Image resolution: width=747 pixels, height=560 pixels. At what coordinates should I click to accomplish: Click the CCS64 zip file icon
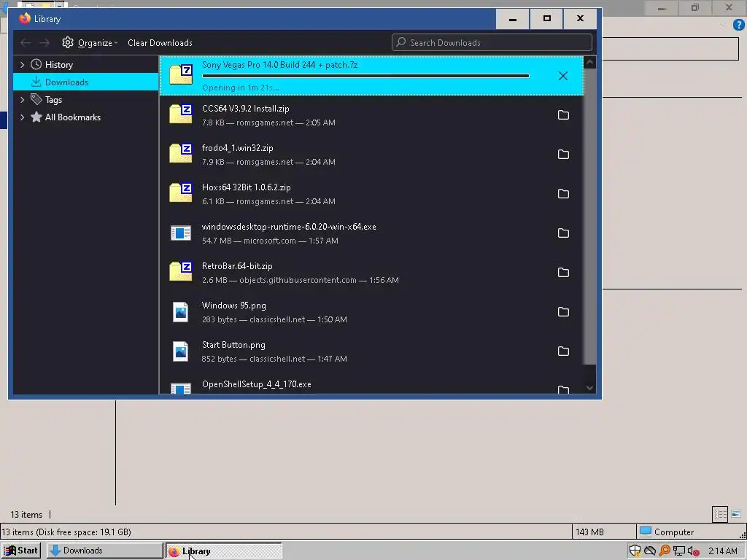click(181, 114)
